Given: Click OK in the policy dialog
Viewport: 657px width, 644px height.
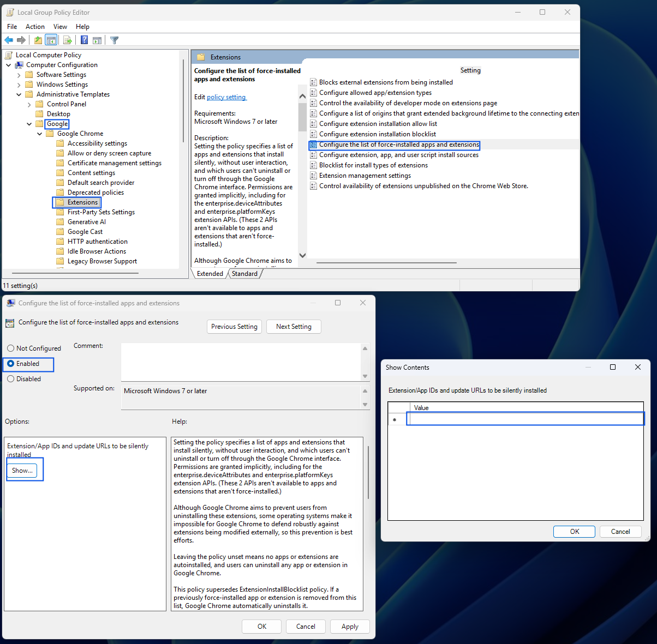Looking at the screenshot, I should click(x=262, y=627).
